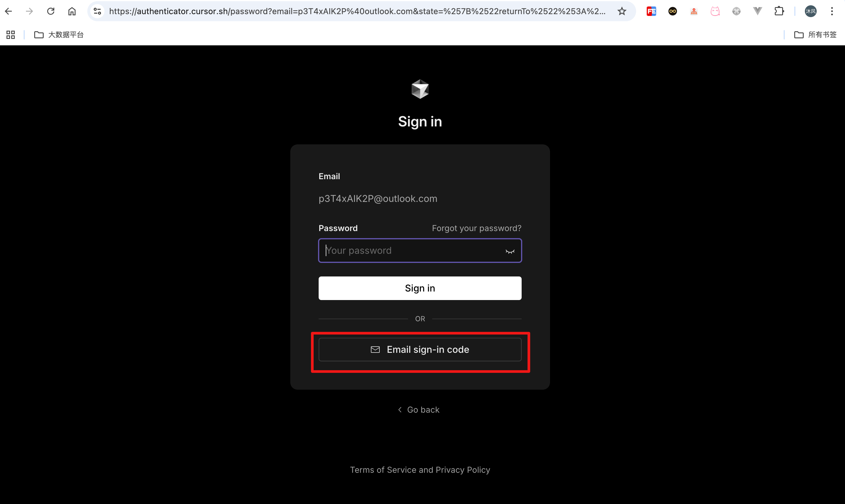Click Forgot your password link
845x504 pixels.
pos(476,228)
